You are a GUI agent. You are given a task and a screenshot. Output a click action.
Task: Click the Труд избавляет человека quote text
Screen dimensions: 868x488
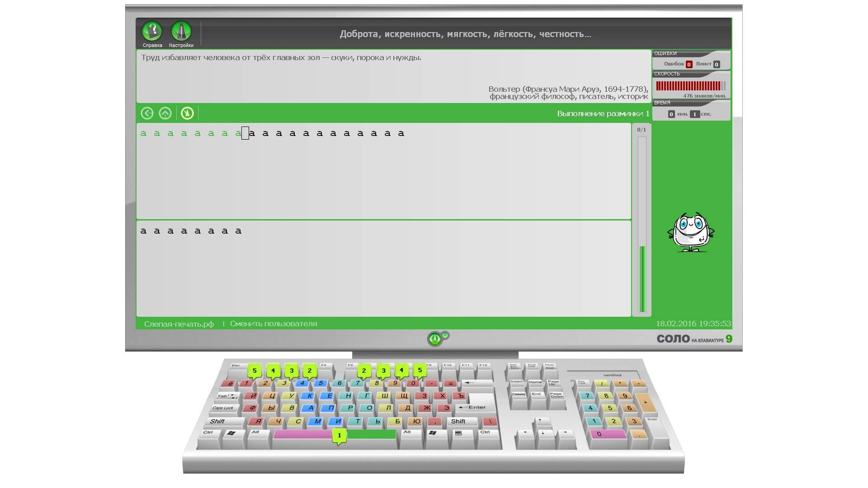pos(281,57)
